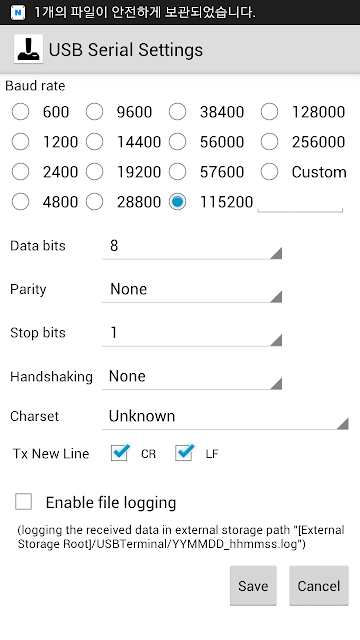This screenshot has width=360, height=640.
Task: Open the Handshaking dropdown
Action: click(x=192, y=377)
